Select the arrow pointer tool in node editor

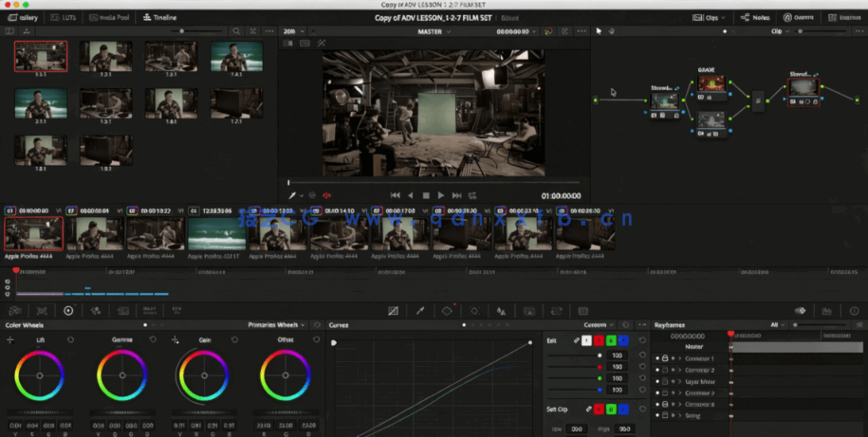point(599,31)
